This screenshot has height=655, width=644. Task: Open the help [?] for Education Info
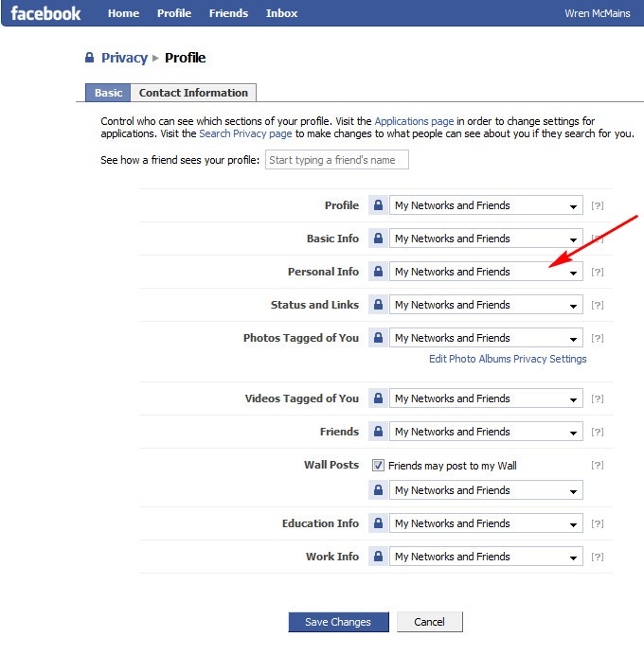pos(598,523)
